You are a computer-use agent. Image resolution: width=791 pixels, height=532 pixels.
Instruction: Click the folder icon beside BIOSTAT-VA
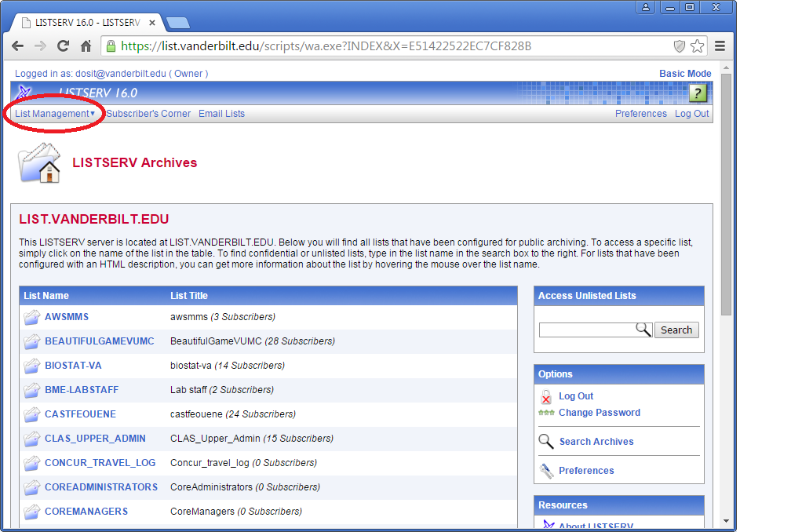[31, 366]
